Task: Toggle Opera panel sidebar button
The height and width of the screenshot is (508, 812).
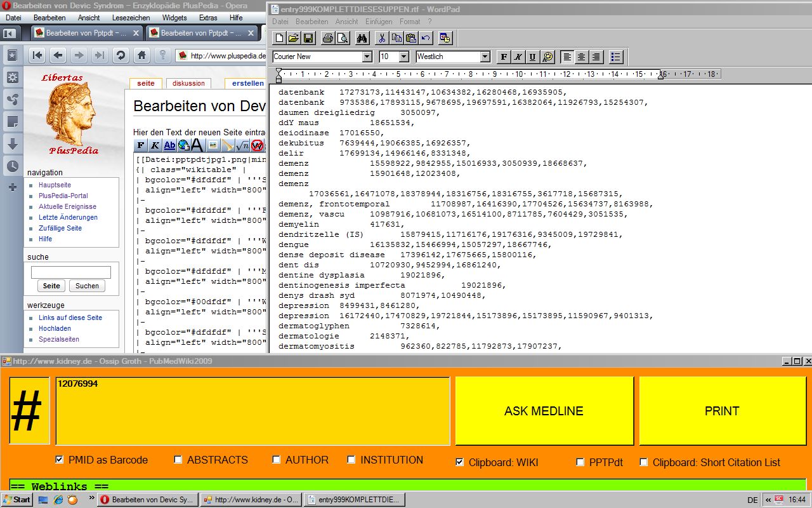Action: [10, 33]
